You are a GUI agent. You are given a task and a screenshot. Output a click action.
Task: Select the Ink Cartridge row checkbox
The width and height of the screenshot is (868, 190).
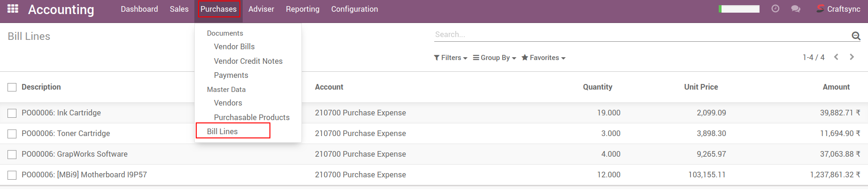tap(12, 113)
